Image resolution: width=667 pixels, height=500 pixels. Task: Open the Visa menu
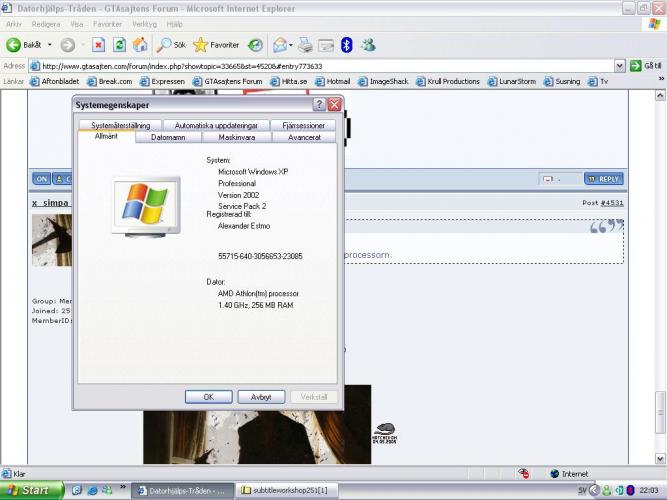click(77, 24)
